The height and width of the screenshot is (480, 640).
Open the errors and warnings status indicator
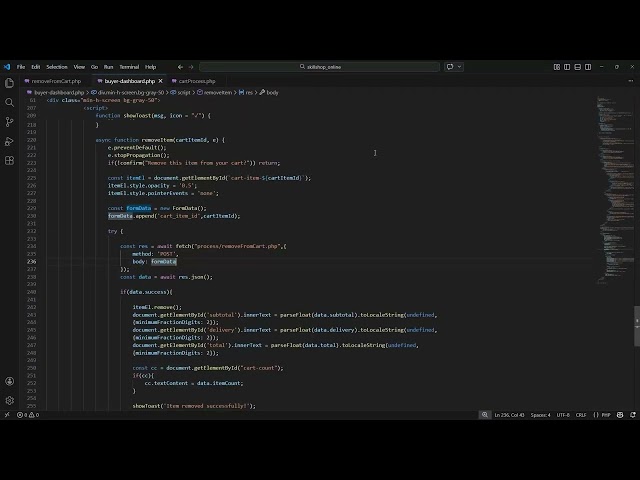point(28,415)
